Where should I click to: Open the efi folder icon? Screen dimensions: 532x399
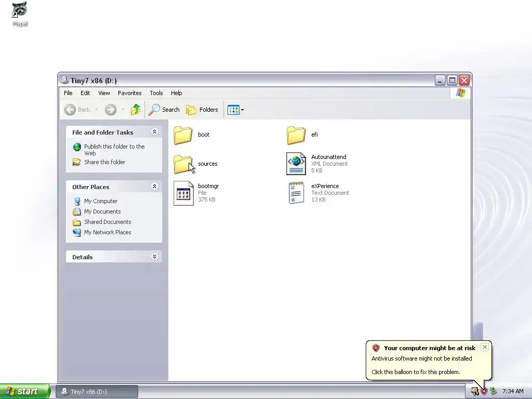click(x=296, y=135)
